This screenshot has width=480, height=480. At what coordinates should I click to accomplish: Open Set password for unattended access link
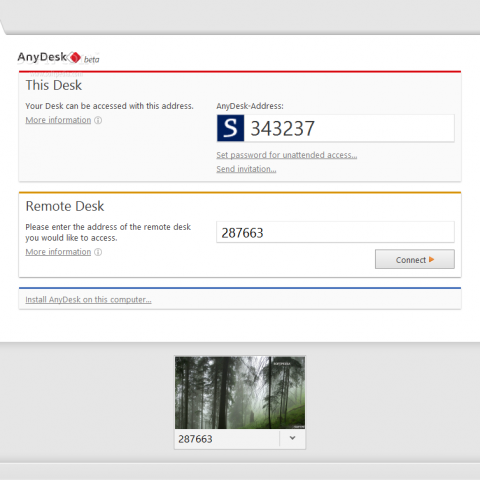click(287, 155)
